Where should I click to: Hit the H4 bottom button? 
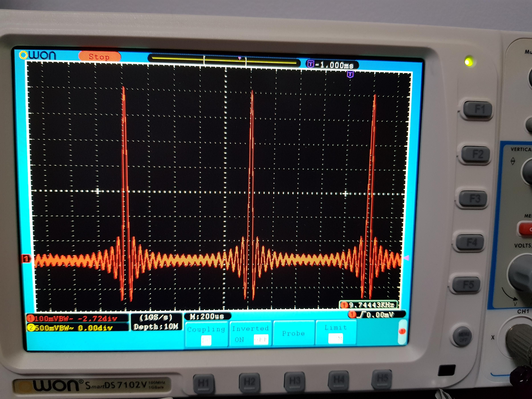click(339, 379)
